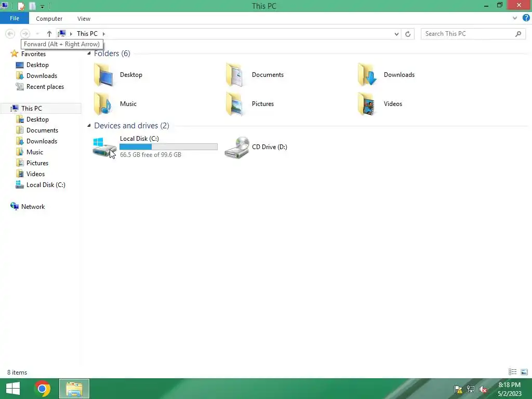
Task: Refresh the This PC view
Action: click(408, 34)
